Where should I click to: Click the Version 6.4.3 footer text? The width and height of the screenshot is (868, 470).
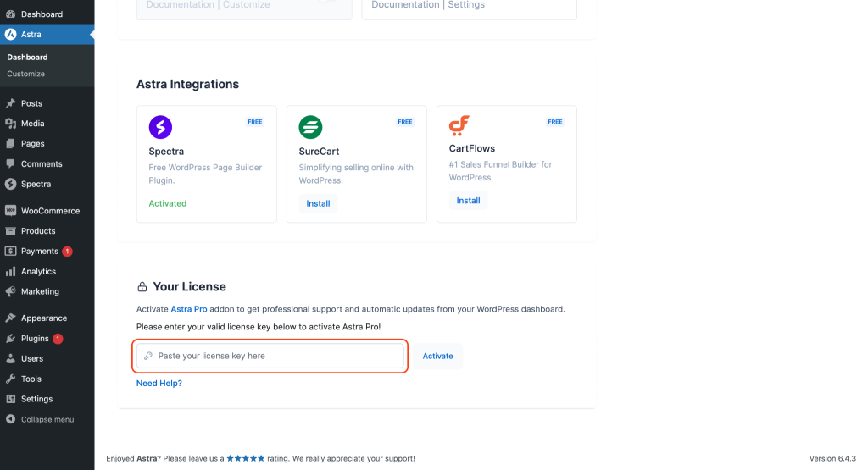tap(832, 458)
